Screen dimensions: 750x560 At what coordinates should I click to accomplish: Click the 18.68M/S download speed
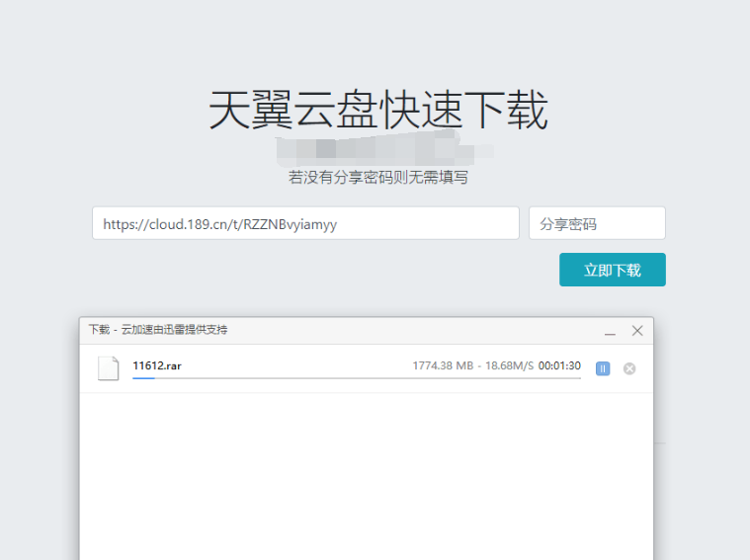pos(509,365)
